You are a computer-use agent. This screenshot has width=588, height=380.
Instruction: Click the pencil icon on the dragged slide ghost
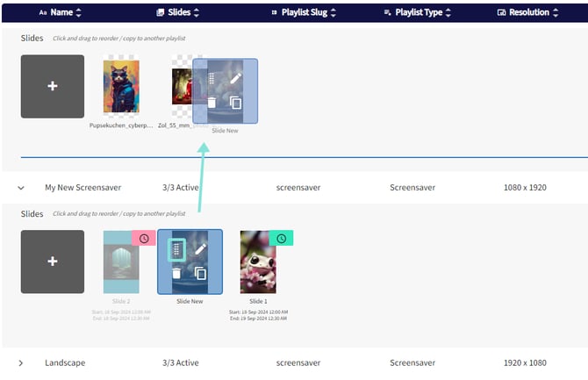pyautogui.click(x=236, y=78)
